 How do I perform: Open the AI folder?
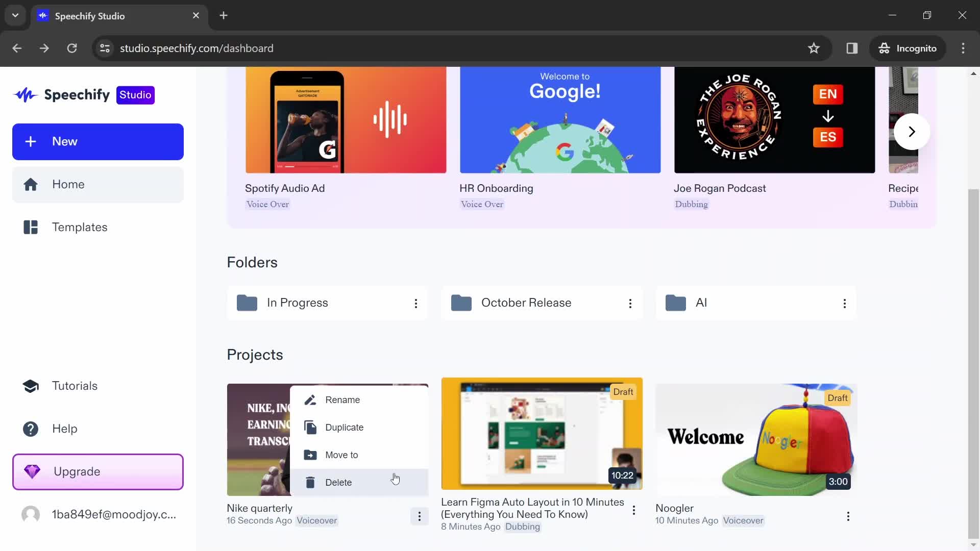756,303
